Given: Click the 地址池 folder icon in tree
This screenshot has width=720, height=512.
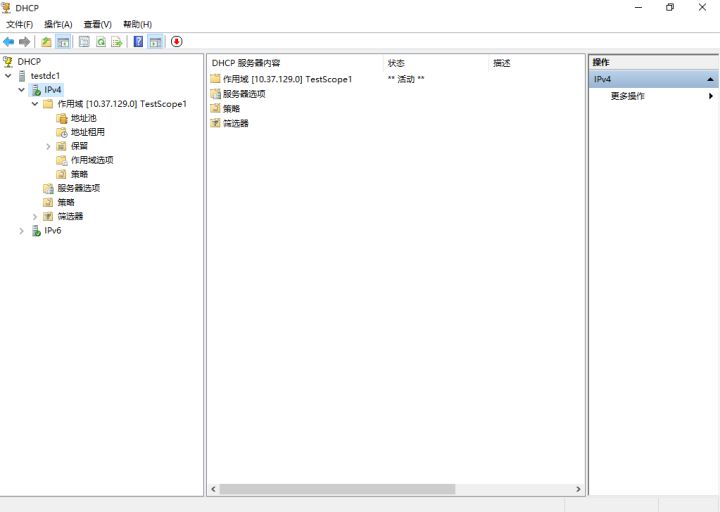Looking at the screenshot, I should click(x=62, y=118).
